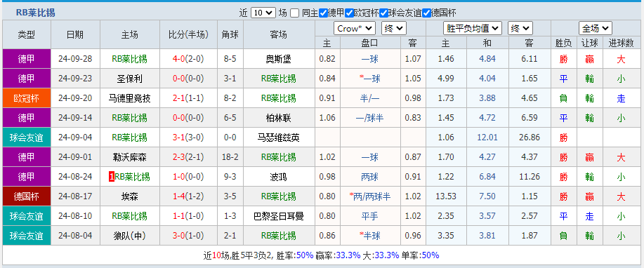This screenshot has width=644, height=268.
Task: Click the handicap *两/两球半
Action: (x=370, y=196)
